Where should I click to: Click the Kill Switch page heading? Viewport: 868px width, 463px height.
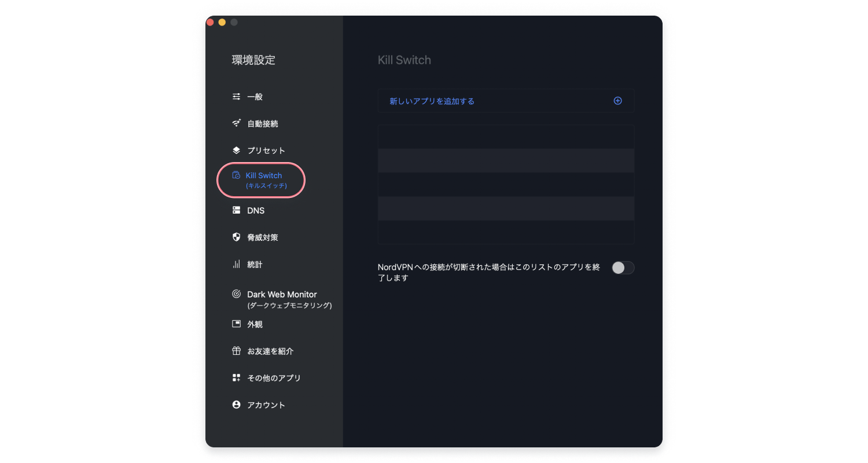404,60
